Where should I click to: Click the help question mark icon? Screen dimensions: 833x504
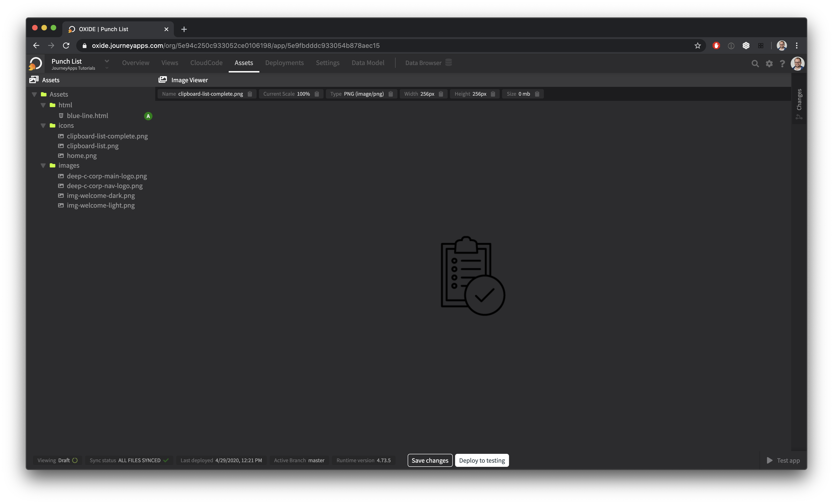click(x=782, y=63)
